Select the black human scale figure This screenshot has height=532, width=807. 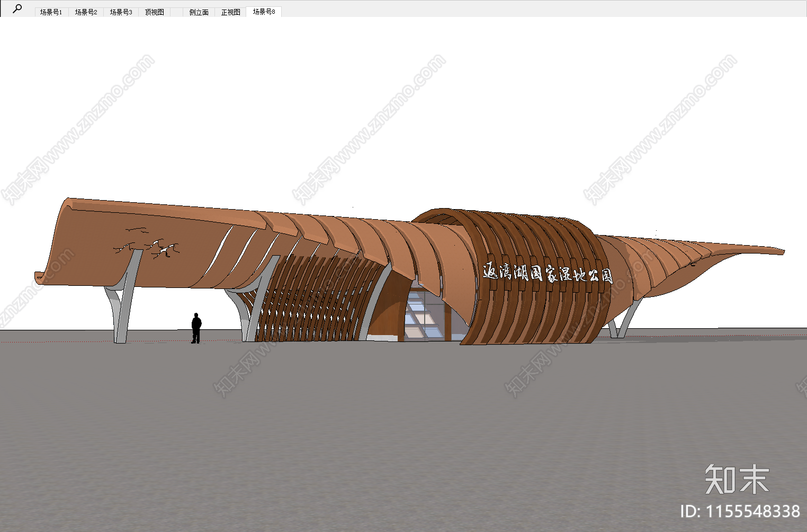tap(196, 328)
